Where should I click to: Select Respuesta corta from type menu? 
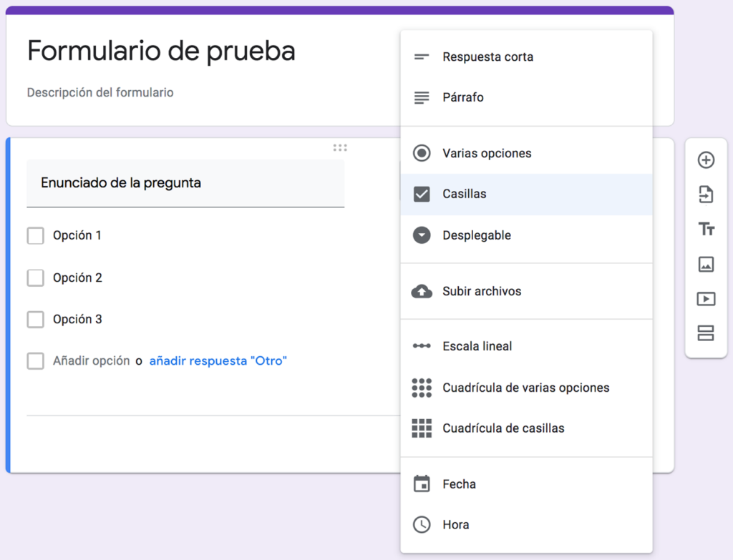[487, 57]
